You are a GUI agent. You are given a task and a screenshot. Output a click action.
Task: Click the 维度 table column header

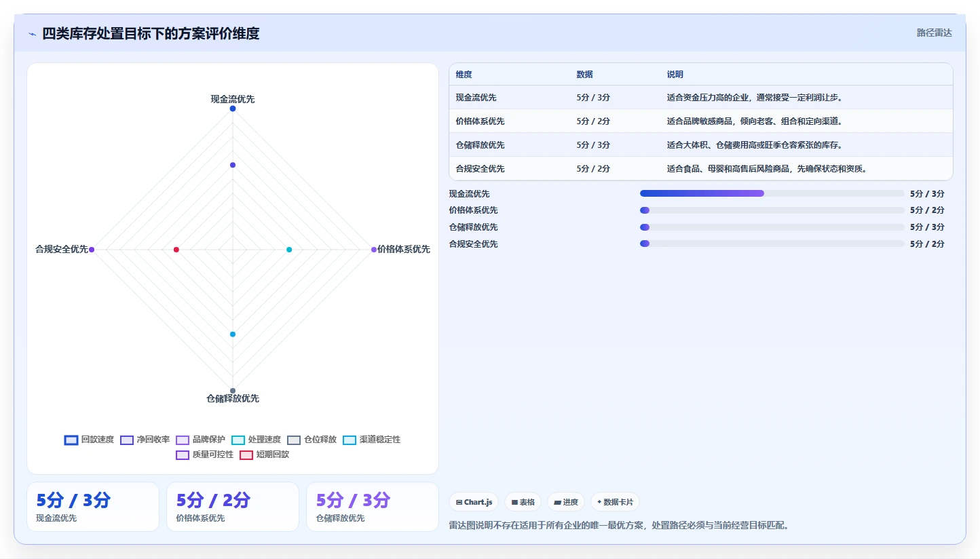tap(464, 75)
